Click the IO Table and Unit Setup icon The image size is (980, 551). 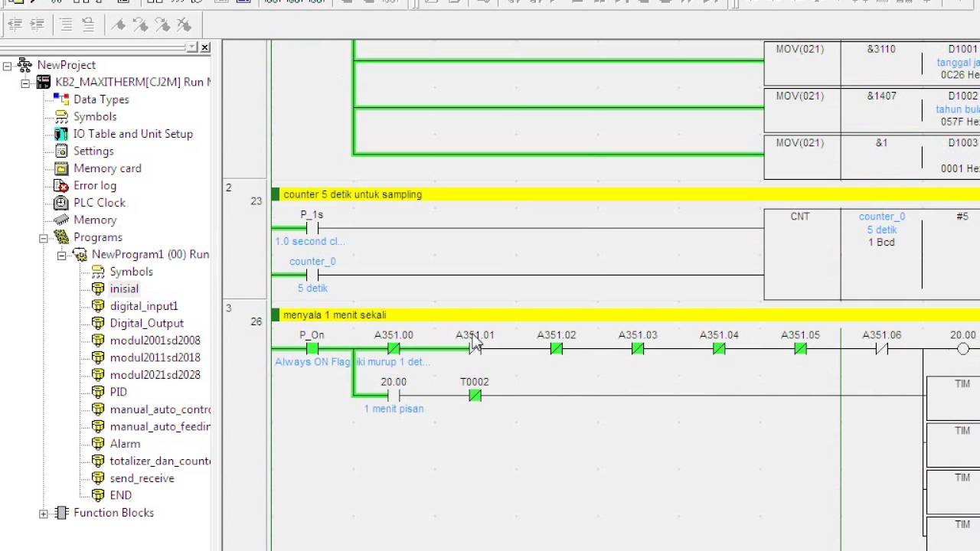pos(61,133)
